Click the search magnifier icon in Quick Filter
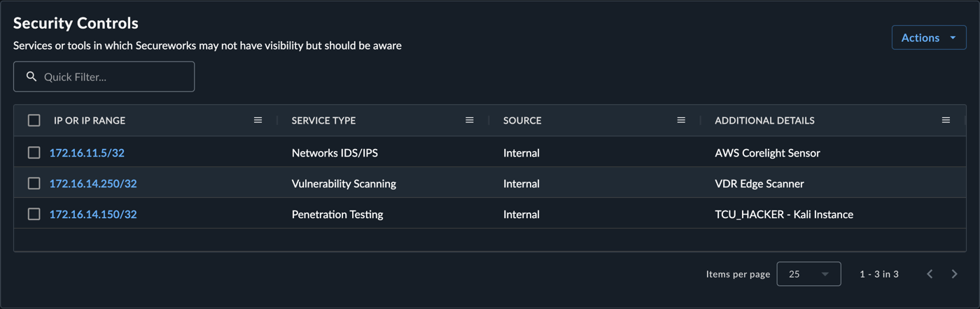The image size is (980, 309). [x=31, y=77]
